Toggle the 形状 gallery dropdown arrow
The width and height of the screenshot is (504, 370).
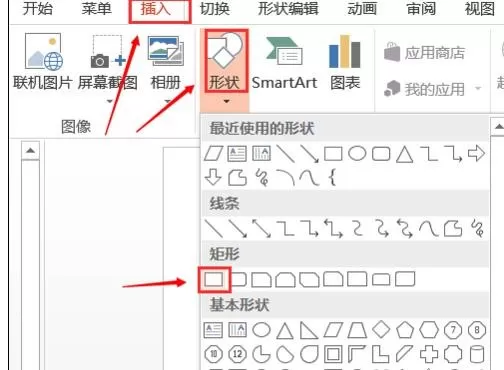pyautogui.click(x=226, y=101)
